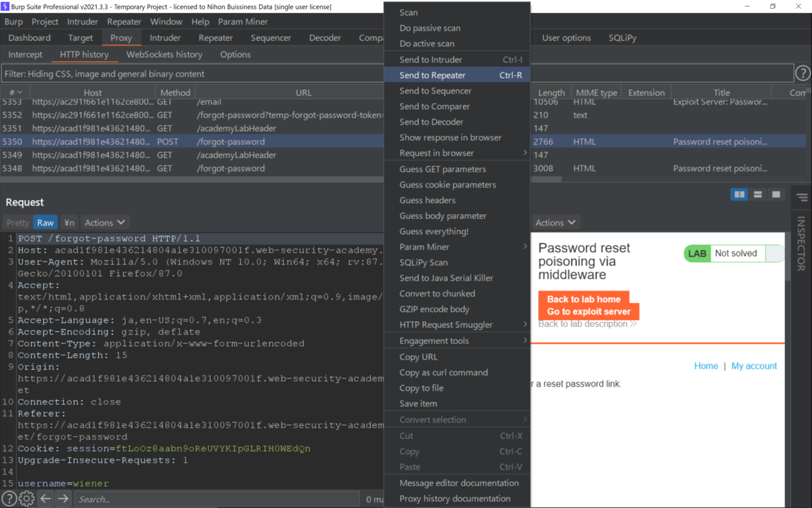
Task: Choose Send to Java Serial Killer
Action: (x=457, y=278)
